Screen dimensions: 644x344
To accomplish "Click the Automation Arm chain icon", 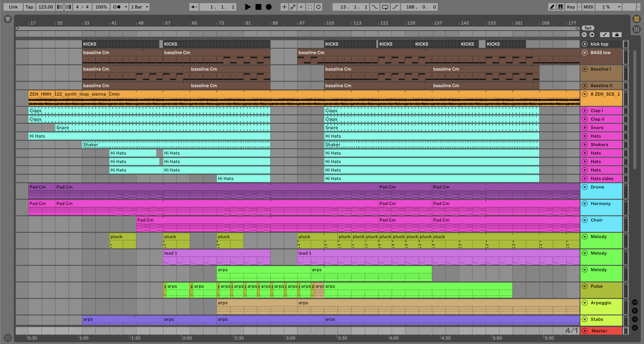I will (x=293, y=7).
